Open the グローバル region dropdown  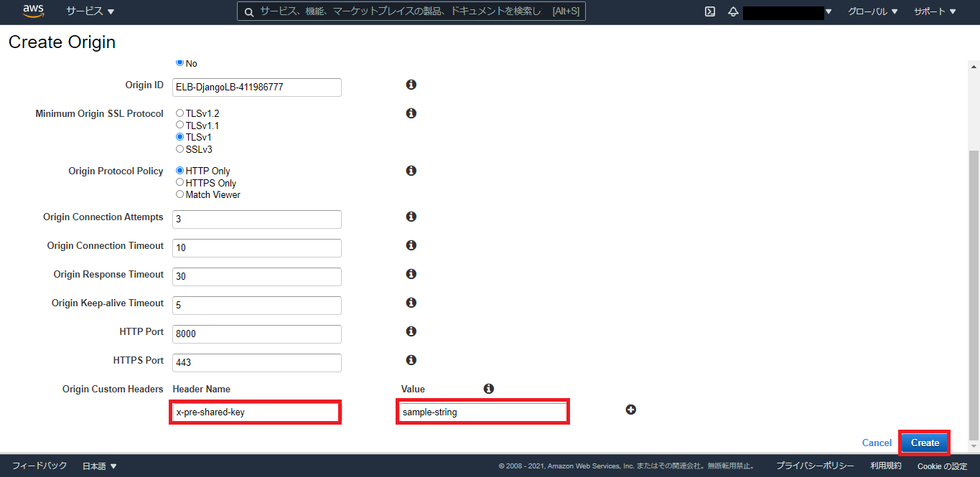(x=872, y=11)
